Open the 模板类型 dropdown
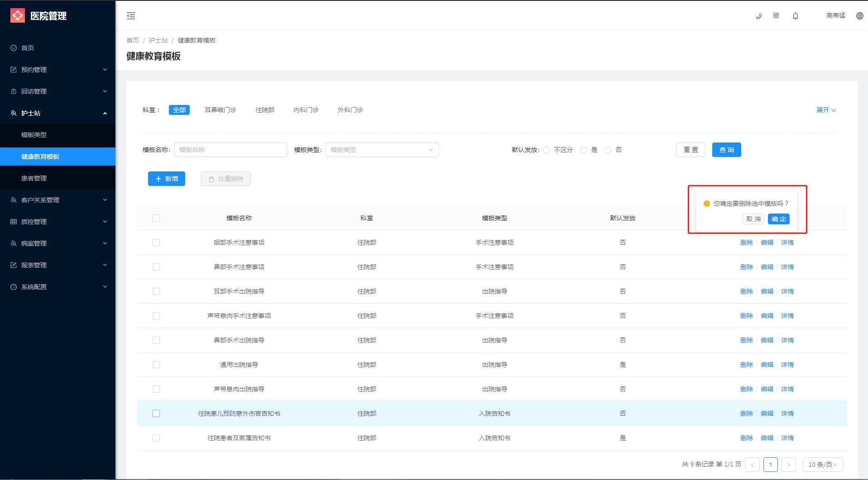 point(382,150)
